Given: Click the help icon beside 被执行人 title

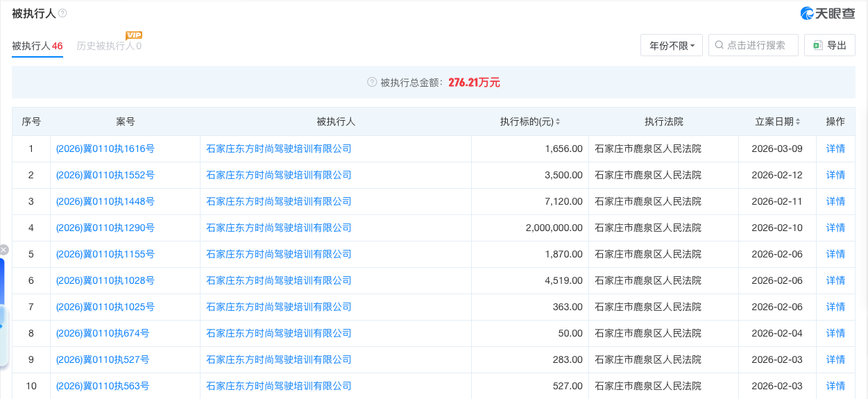Looking at the screenshot, I should click(63, 14).
